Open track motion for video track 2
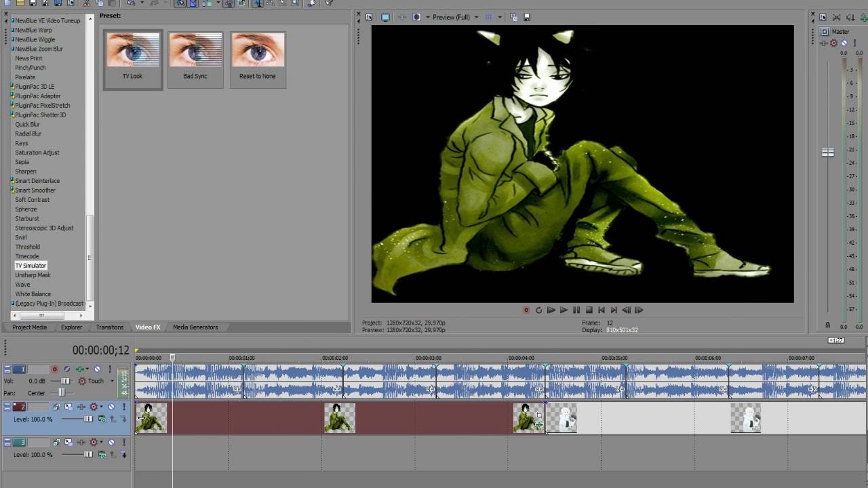Screen dimensions: 868x488 pos(68,407)
